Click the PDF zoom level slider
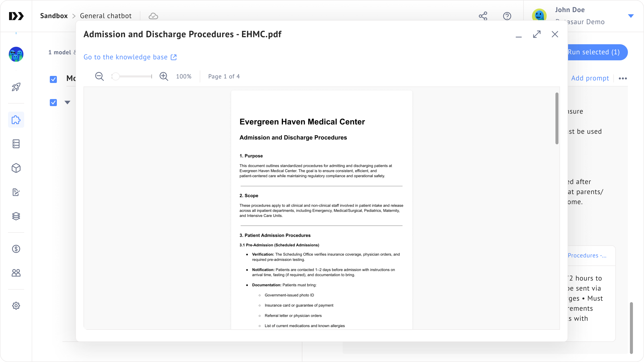This screenshot has width=644, height=362. coord(132,76)
